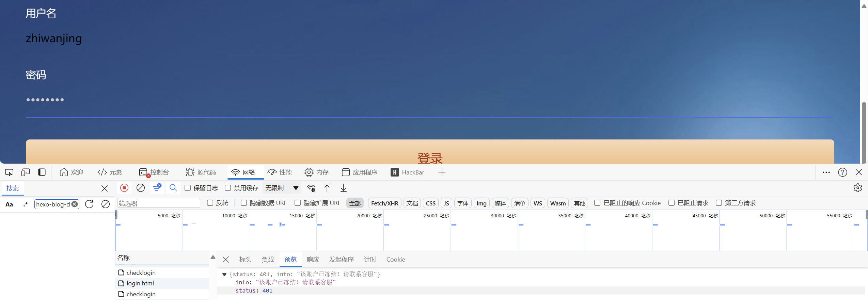This screenshot has height=300, width=868.
Task: Click the export HAR download arrow
Action: [344, 188]
